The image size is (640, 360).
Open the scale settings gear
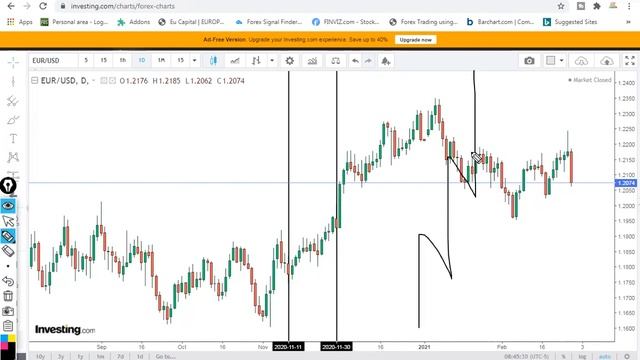pyautogui.click(x=627, y=357)
